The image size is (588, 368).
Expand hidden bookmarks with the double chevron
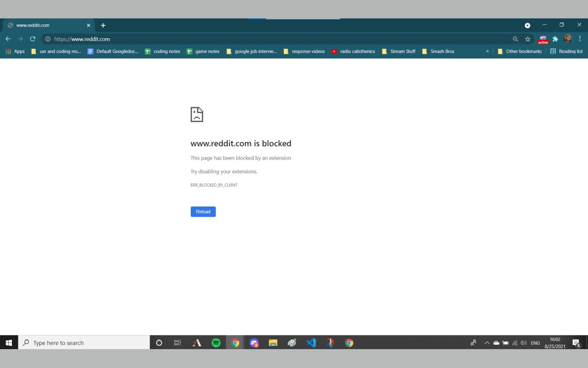click(487, 52)
